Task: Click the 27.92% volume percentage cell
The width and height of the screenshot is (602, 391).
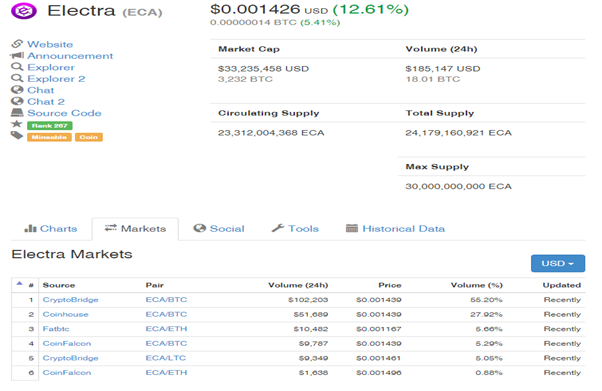Action: pyautogui.click(x=486, y=314)
